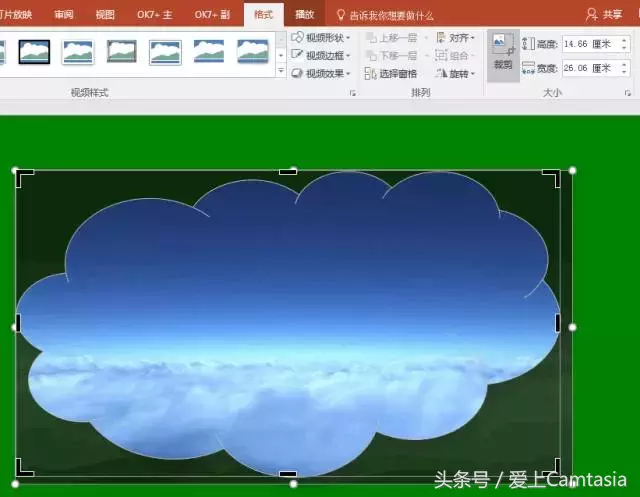Click the bottom-left round sizing handle
Screen dimensions: 640x497
[x=15, y=484]
